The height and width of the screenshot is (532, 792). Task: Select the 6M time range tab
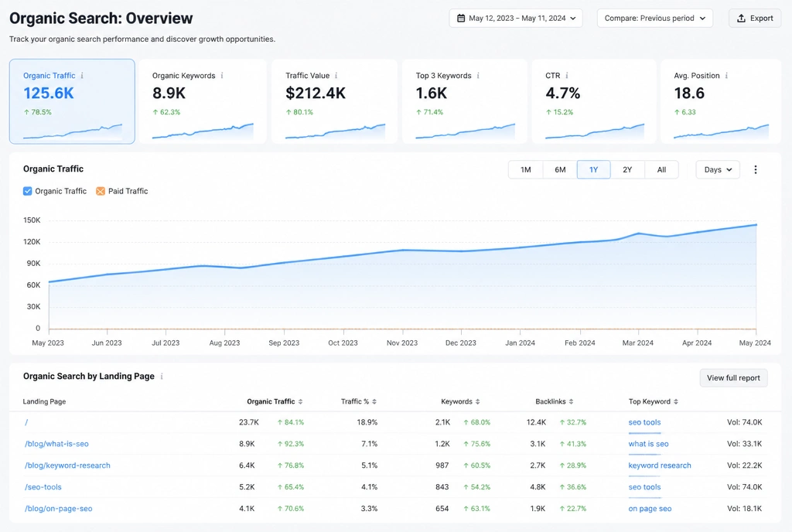(x=560, y=169)
